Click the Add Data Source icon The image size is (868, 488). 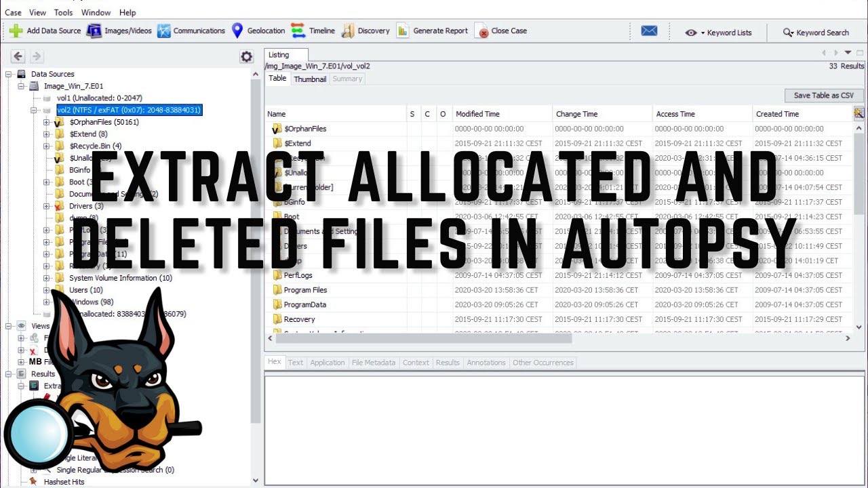pyautogui.click(x=16, y=30)
